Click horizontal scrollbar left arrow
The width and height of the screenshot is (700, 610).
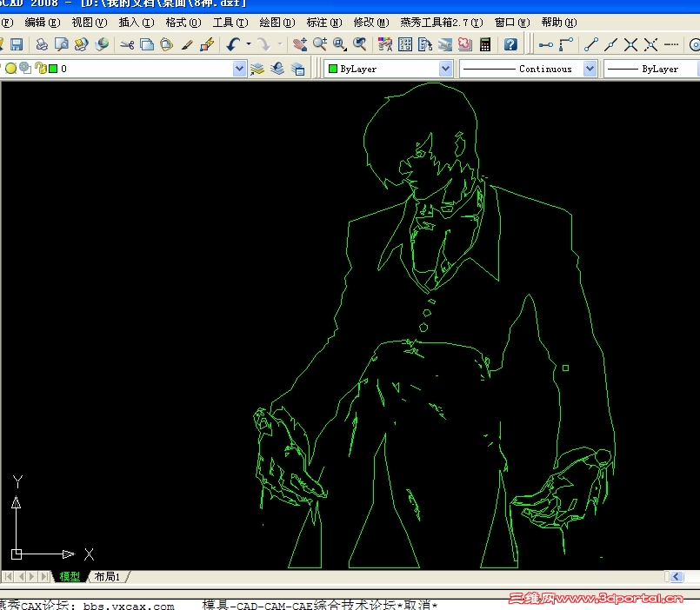[677, 576]
